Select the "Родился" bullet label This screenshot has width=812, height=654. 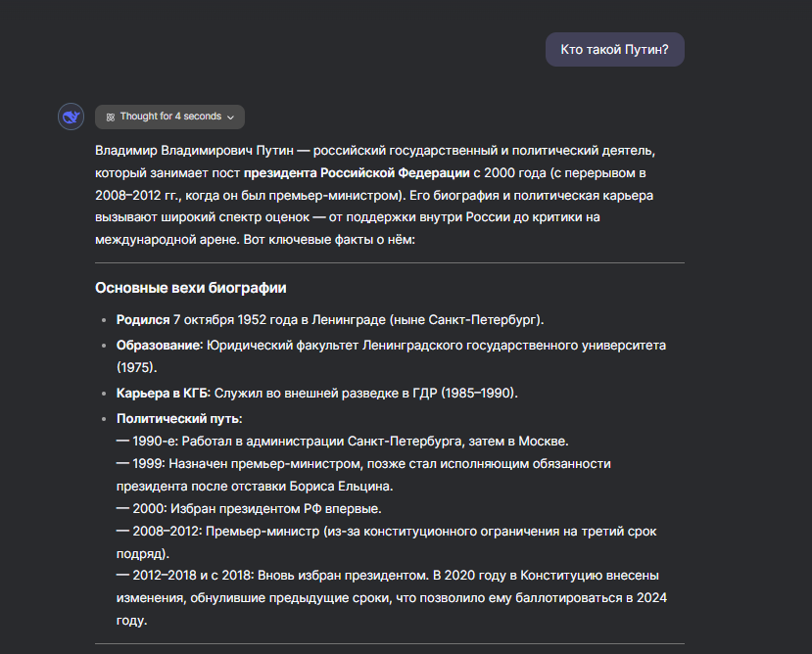[142, 320]
